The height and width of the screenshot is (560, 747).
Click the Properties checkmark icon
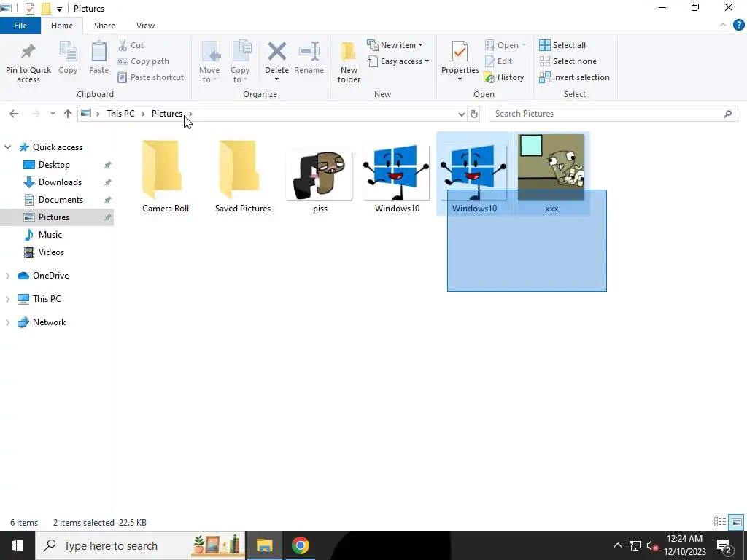click(x=460, y=52)
